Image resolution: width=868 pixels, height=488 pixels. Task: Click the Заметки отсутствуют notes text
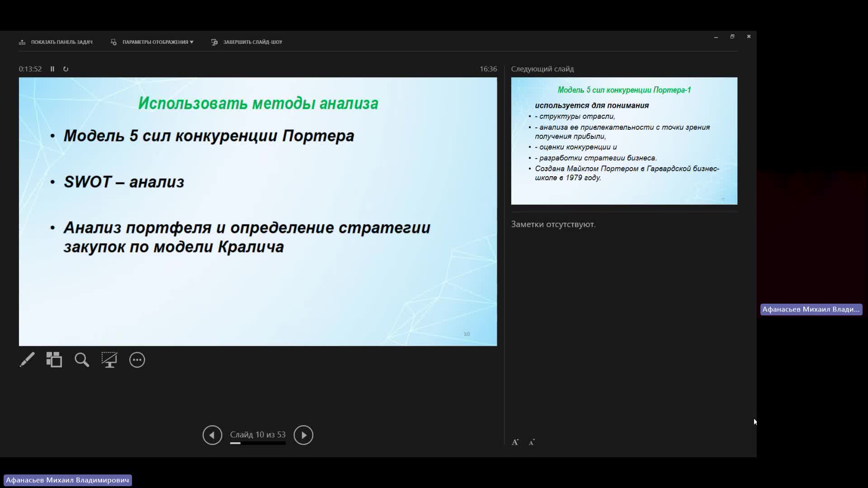(553, 225)
